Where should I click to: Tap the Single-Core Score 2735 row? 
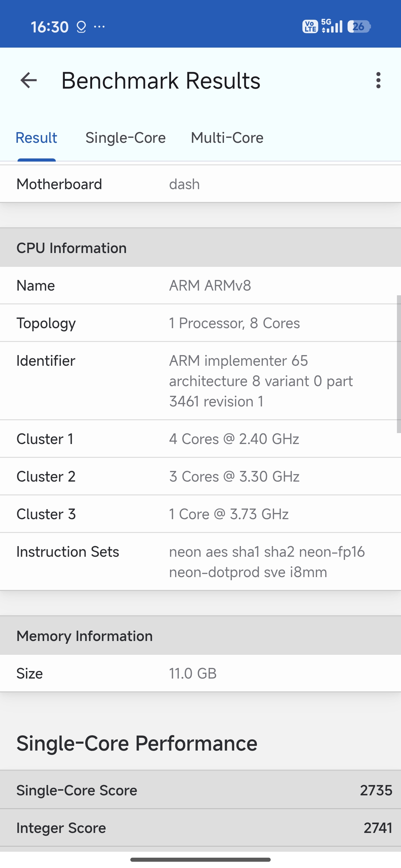[x=200, y=790]
